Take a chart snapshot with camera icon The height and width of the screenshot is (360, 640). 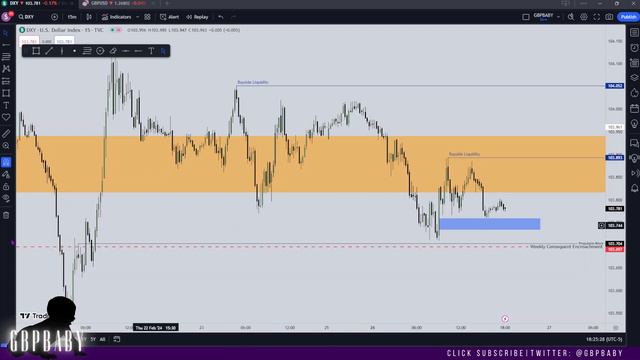pos(609,17)
